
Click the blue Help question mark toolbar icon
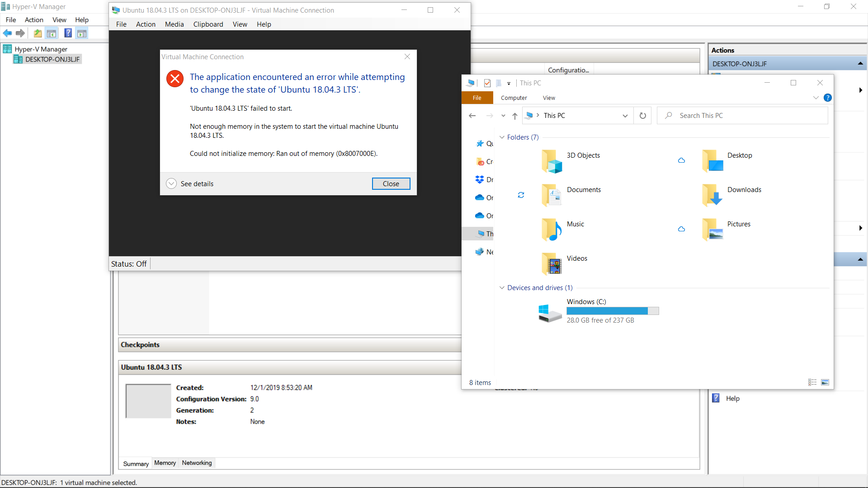pos(68,33)
